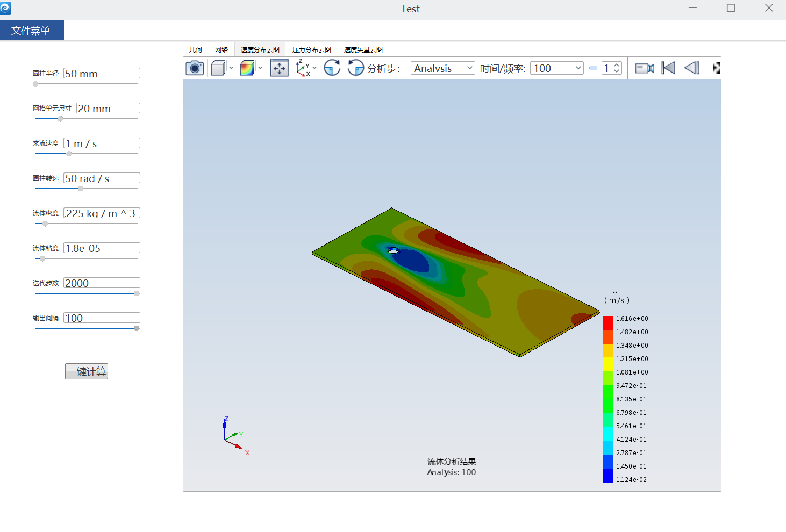Viewport: 786px width, 532px height.
Task: Click the 一键计算 button
Action: [87, 371]
